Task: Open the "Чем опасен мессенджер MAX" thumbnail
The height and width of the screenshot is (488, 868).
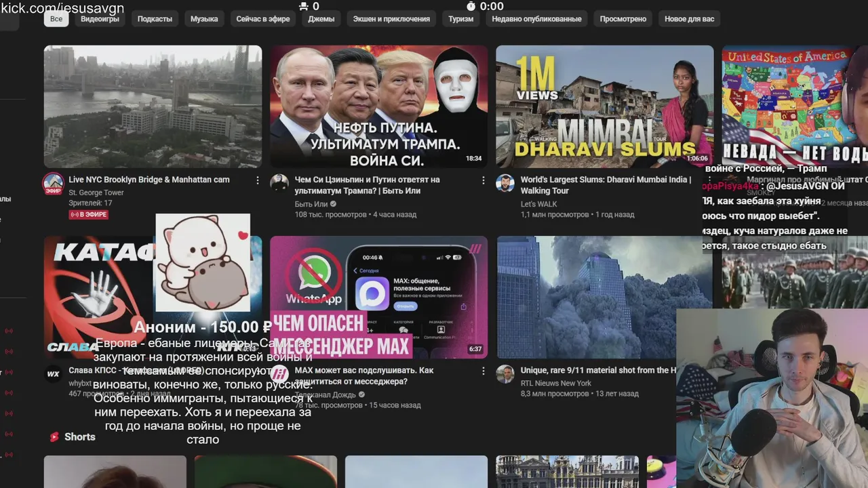Action: pyautogui.click(x=378, y=297)
